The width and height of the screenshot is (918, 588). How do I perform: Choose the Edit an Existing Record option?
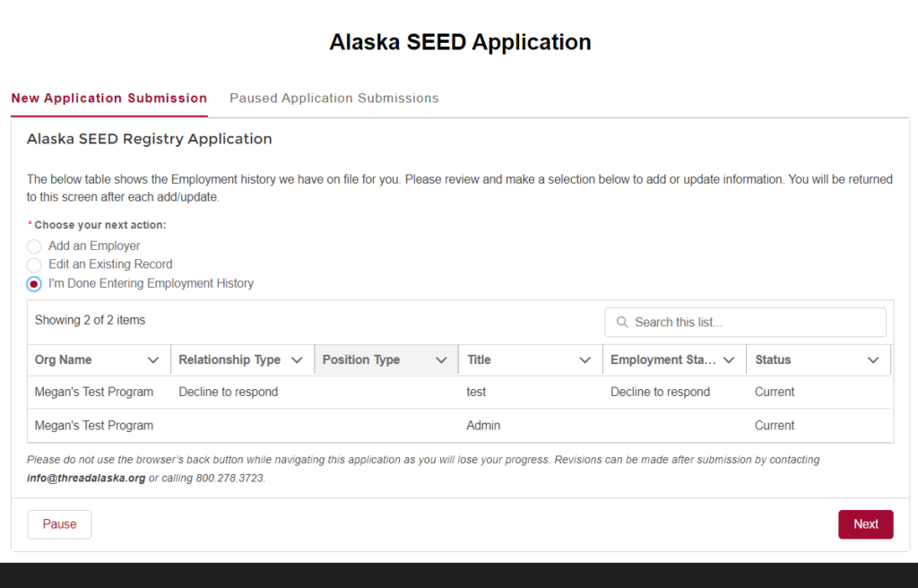[x=34, y=264]
